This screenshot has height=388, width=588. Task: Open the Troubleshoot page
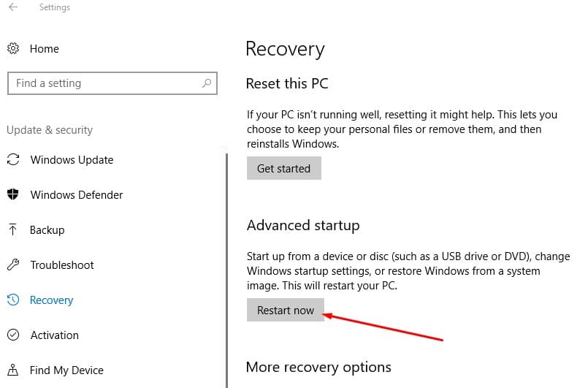pos(61,265)
